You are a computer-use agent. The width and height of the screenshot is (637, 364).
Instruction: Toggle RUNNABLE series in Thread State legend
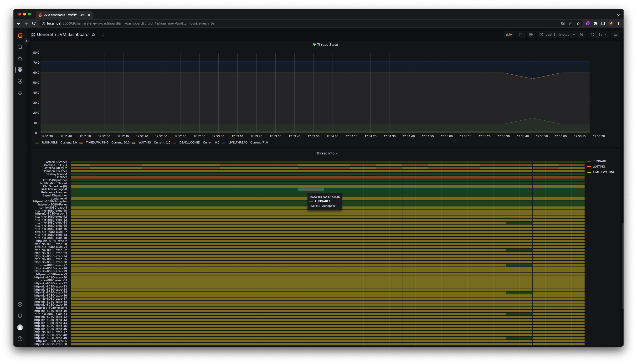click(50, 143)
